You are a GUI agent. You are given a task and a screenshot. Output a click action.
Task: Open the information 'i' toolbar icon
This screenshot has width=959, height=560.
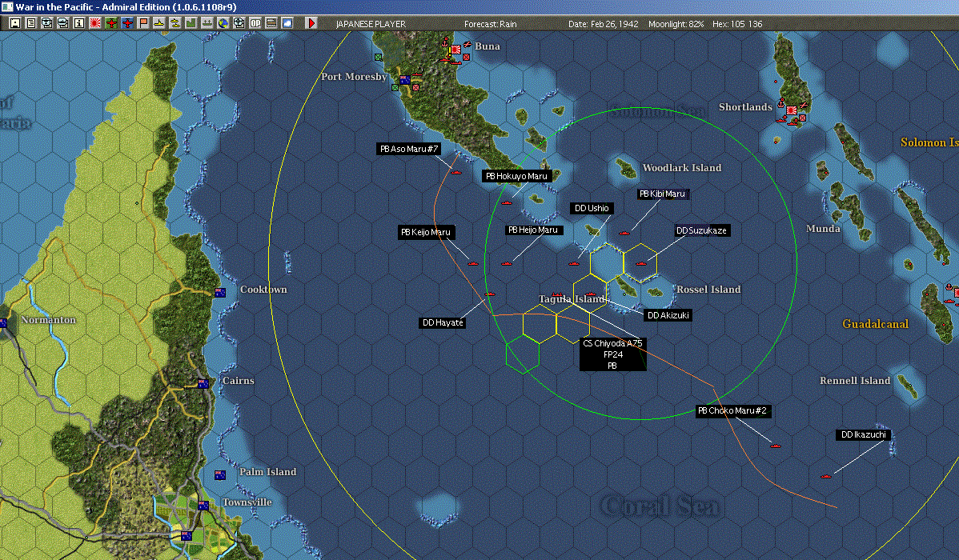click(x=79, y=23)
